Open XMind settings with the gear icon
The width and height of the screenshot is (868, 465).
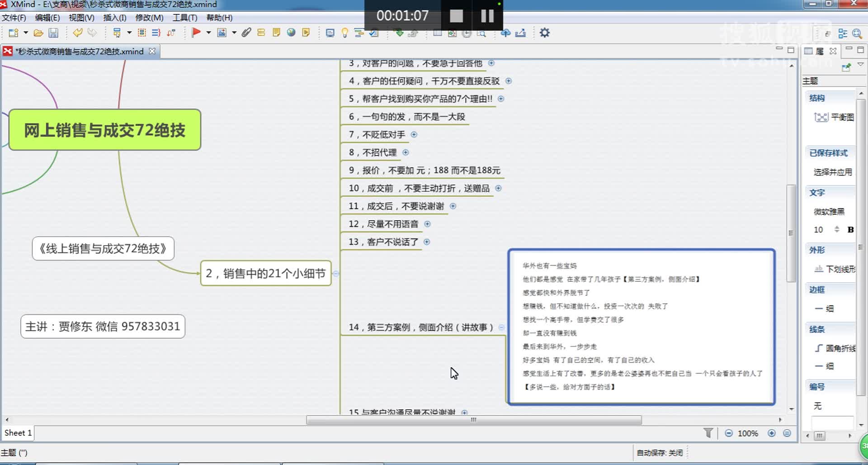click(545, 33)
